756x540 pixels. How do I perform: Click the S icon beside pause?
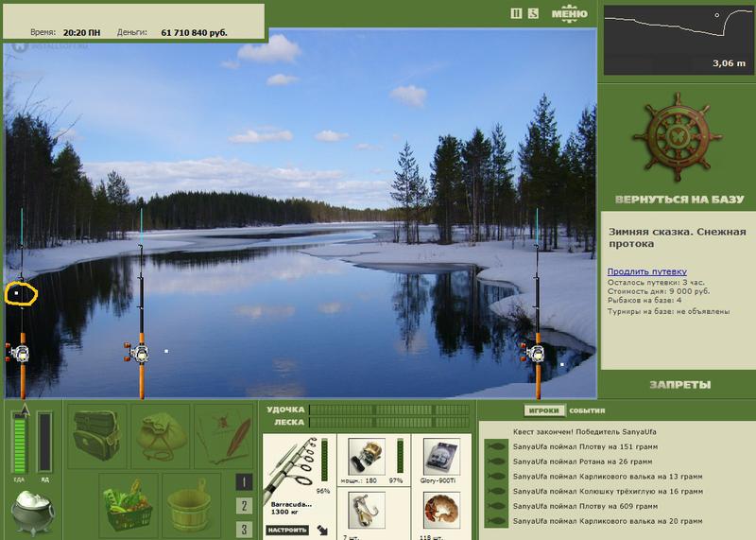(x=533, y=13)
